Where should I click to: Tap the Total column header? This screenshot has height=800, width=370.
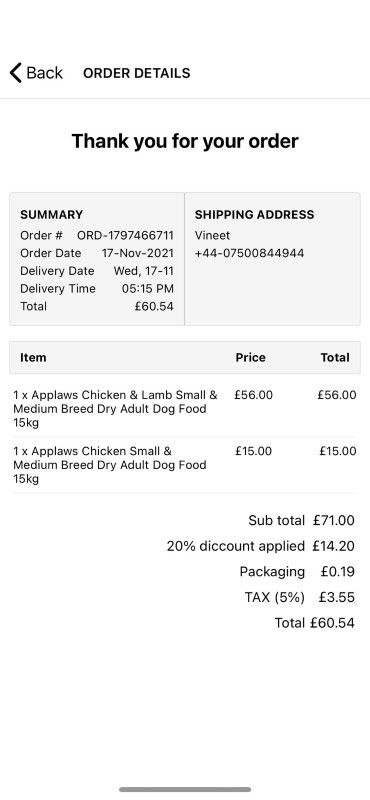click(335, 358)
